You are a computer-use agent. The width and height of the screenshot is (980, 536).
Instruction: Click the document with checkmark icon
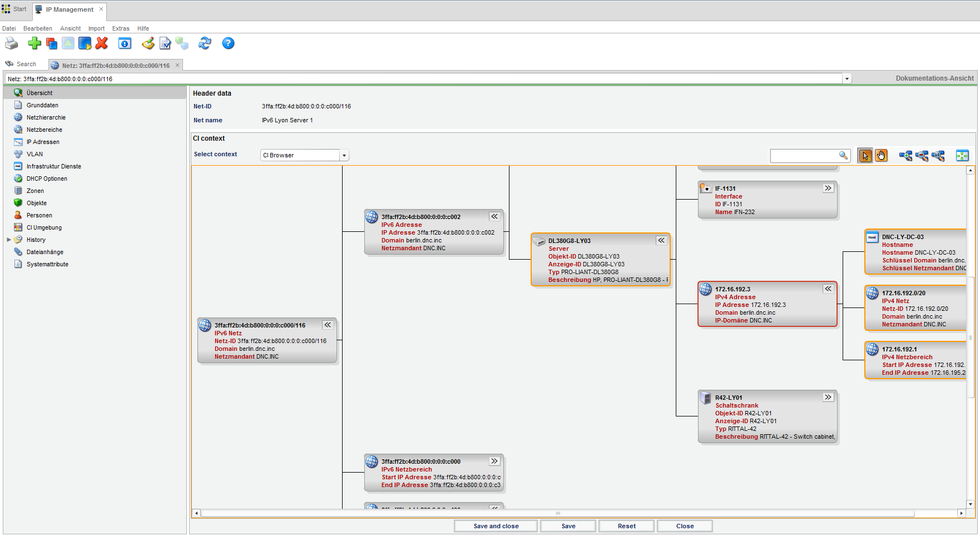pyautogui.click(x=165, y=43)
